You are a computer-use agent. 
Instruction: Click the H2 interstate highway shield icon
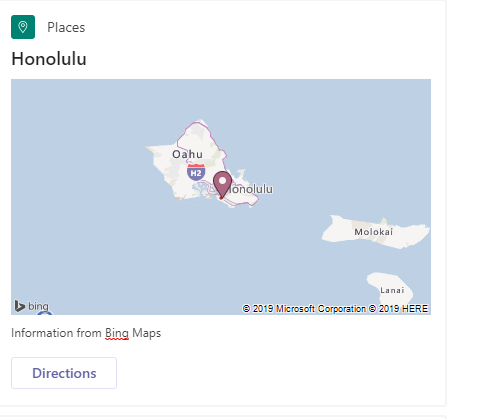point(196,172)
